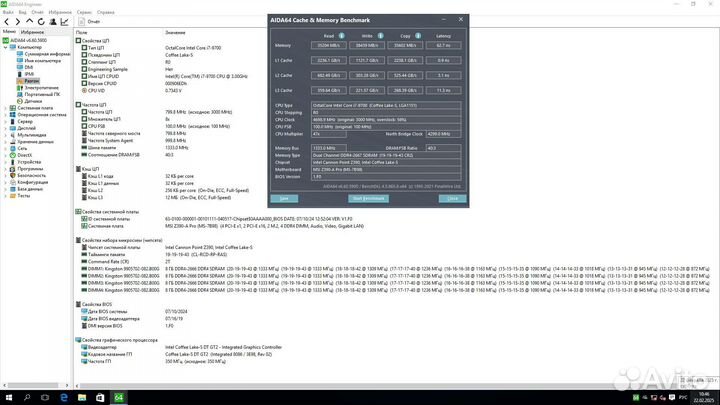Image resolution: width=720 pixels, height=405 pixels.
Task: Expand the Сеть tree node
Action: point(6,148)
